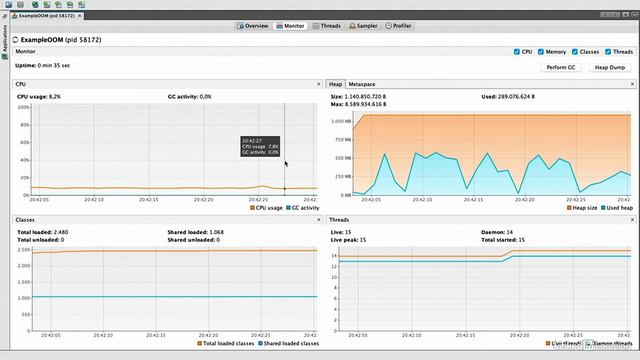The image size is (640, 360).
Task: Click the 'Size: 1.140.850.720 B' value
Action: pos(358,97)
